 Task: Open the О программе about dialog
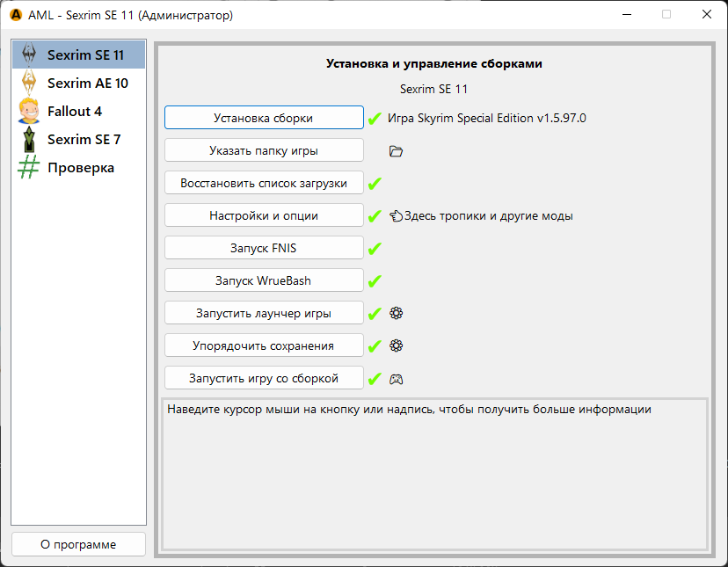pos(78,544)
